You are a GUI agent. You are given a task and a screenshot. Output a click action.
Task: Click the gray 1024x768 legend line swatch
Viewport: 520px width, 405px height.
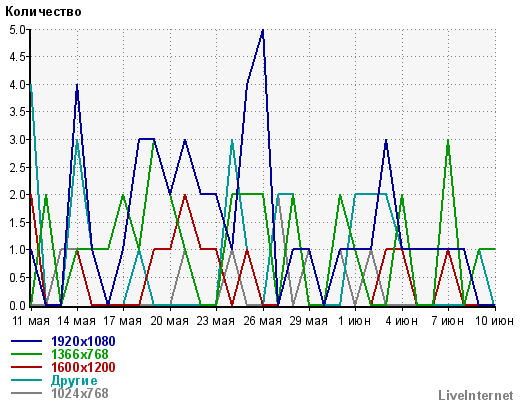[x=27, y=393]
